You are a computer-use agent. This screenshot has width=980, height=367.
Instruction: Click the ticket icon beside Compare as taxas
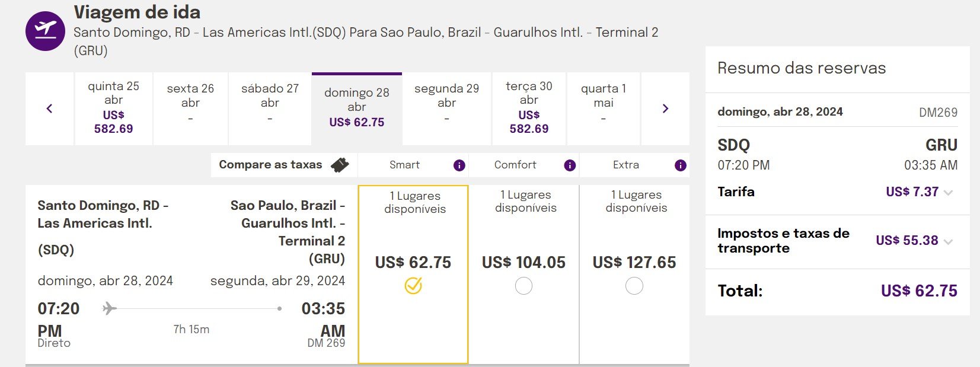coord(340,165)
